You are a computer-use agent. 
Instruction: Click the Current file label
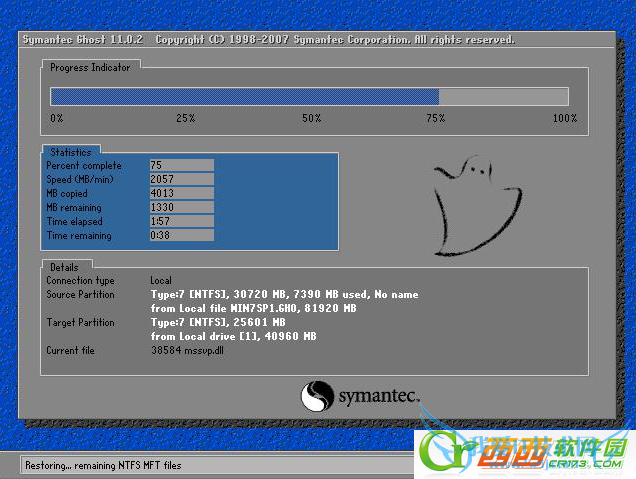71,350
